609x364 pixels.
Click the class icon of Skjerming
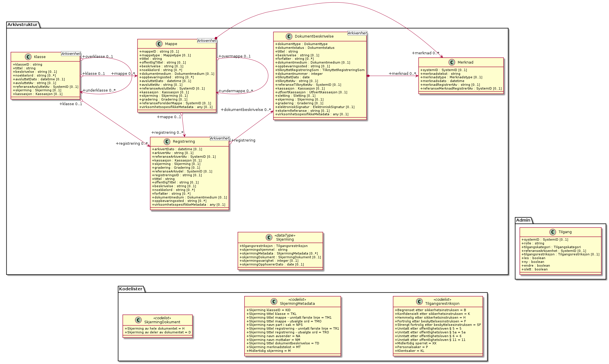tap(269, 237)
